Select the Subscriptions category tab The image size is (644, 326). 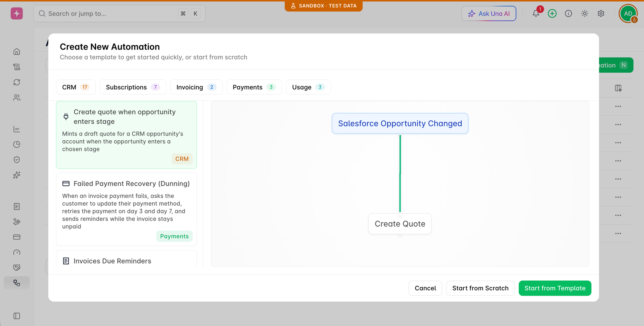(x=133, y=87)
